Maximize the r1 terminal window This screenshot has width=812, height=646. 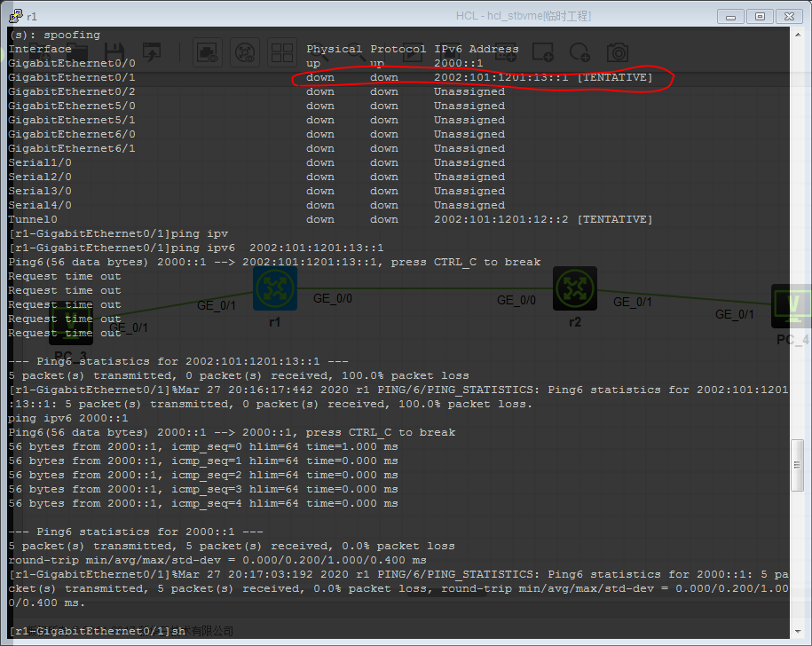760,17
